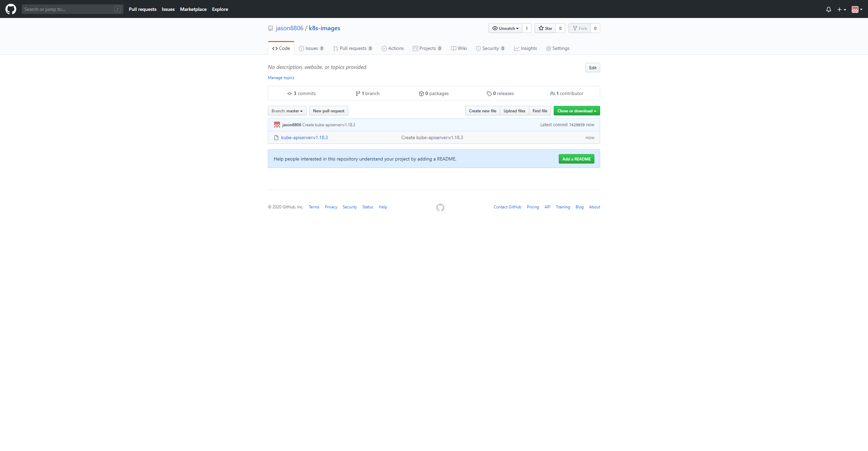868x451 pixels.
Task: Click the GitHub octocat logo in header
Action: 11,9
